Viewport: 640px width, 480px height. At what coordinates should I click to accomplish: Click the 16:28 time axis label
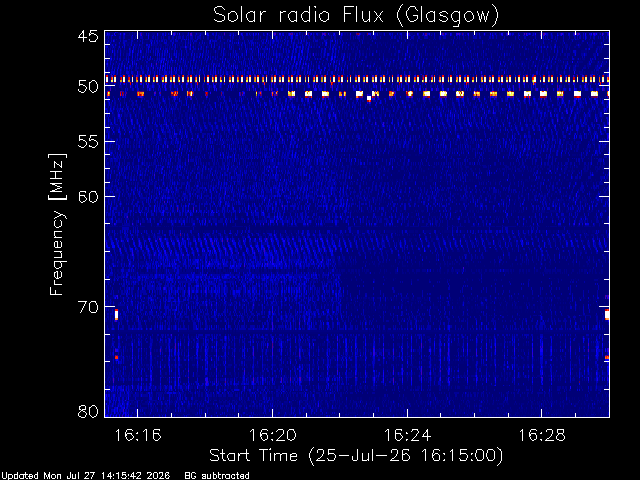(x=542, y=435)
